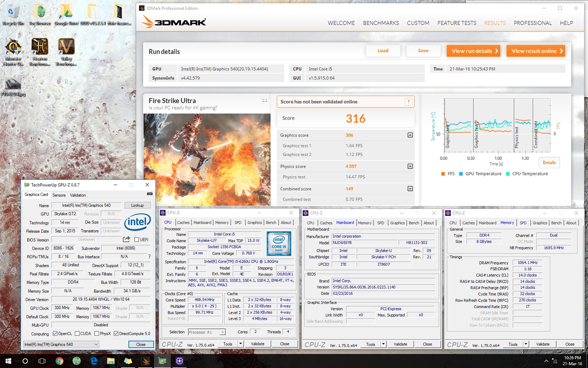Click the validation help question mark icon
The height and width of the screenshot is (368, 588).
(408, 102)
